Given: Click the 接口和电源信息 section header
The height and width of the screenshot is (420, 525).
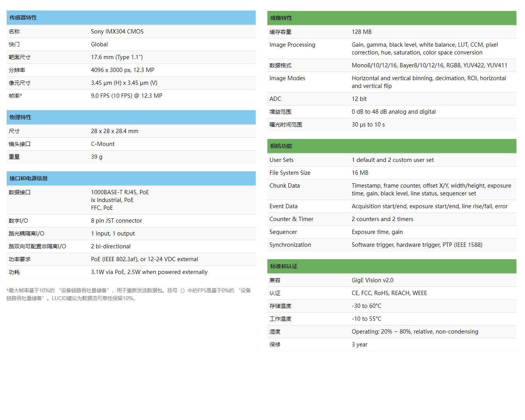Looking at the screenshot, I should click(28, 178).
